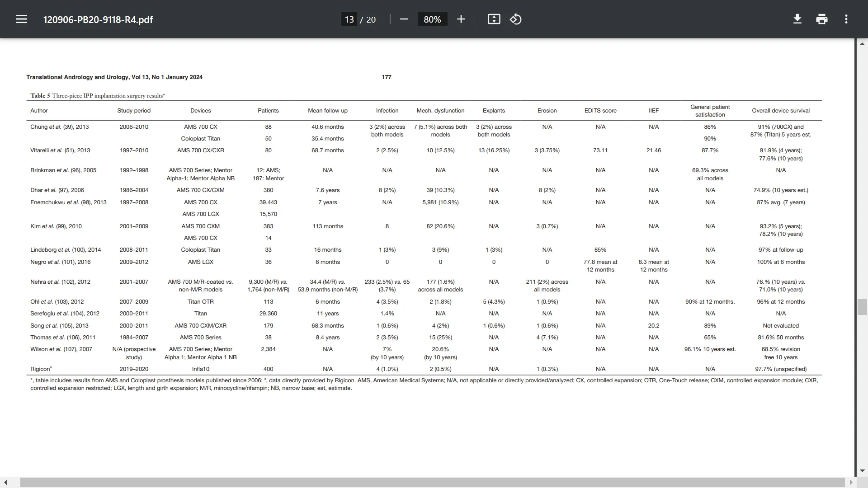Click the journal header 'Translational Andrology and Urology'
The image size is (868, 488).
point(77,77)
